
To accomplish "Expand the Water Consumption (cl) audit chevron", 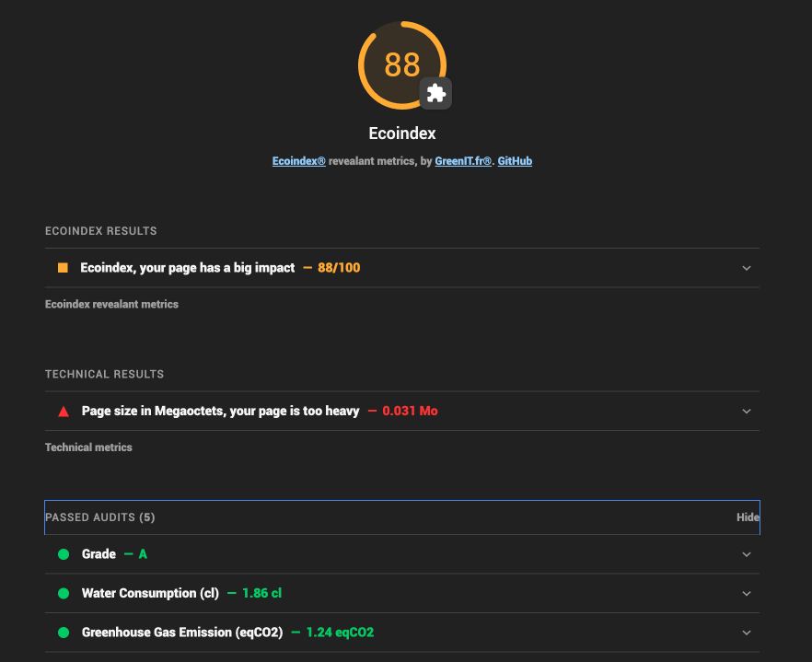I will [747, 594].
